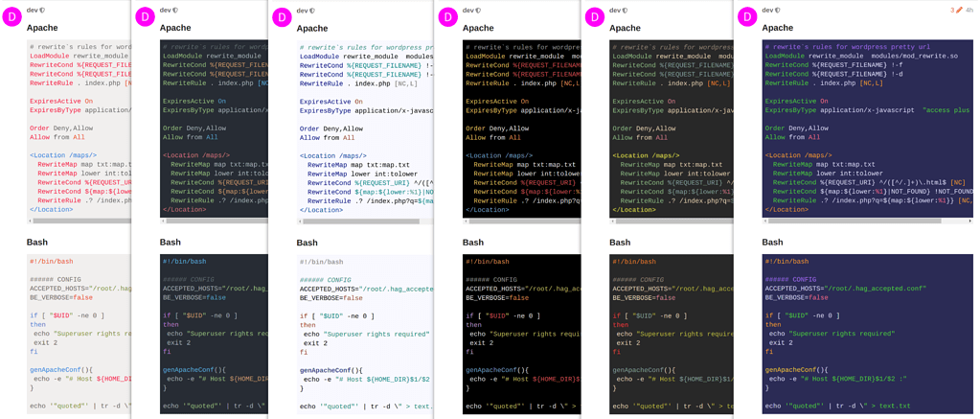This screenshot has height=419, width=980.
Task: Click the horizontal scrollbar under charcoal Apache code
Action: coord(672,221)
